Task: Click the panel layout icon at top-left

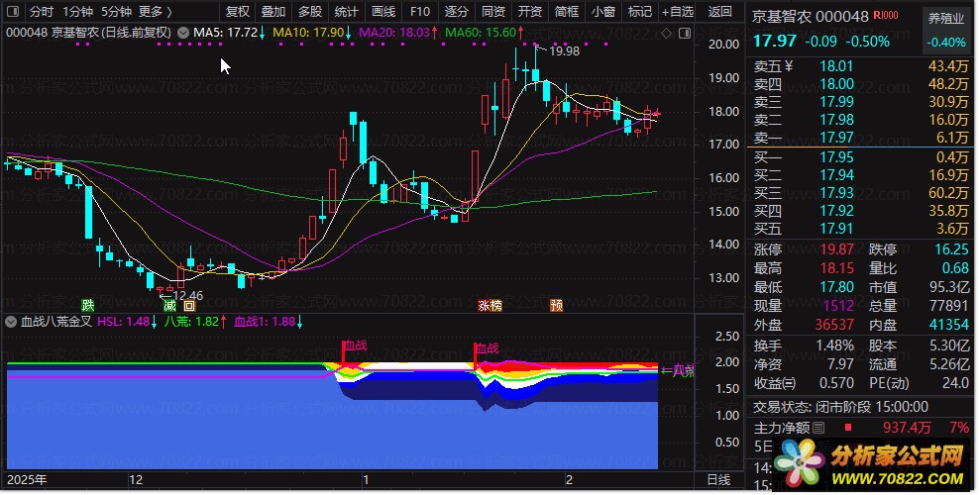Action: click(x=13, y=11)
